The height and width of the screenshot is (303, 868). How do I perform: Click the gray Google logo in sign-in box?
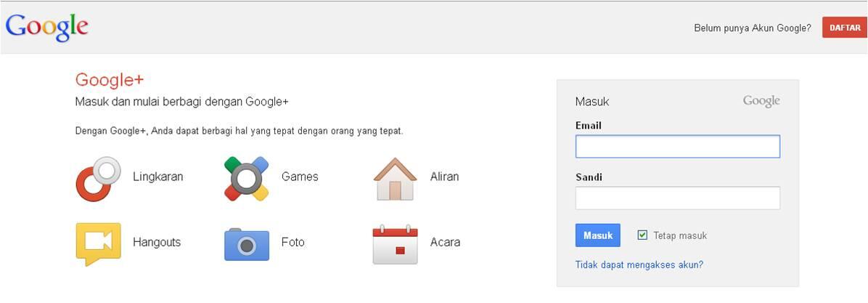(x=761, y=102)
